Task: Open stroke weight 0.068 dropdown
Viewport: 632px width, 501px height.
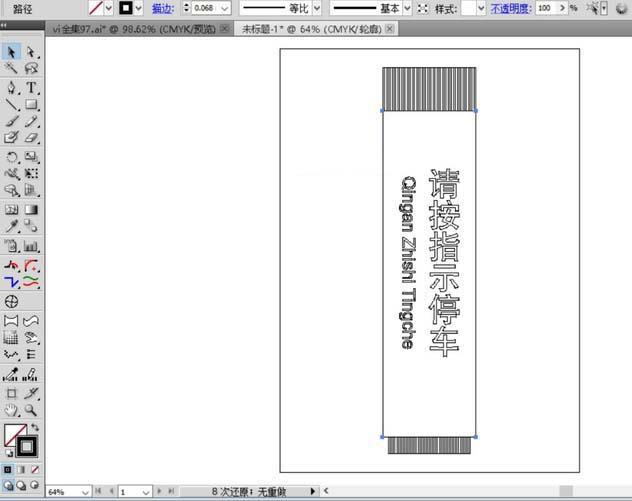Action: [x=225, y=8]
